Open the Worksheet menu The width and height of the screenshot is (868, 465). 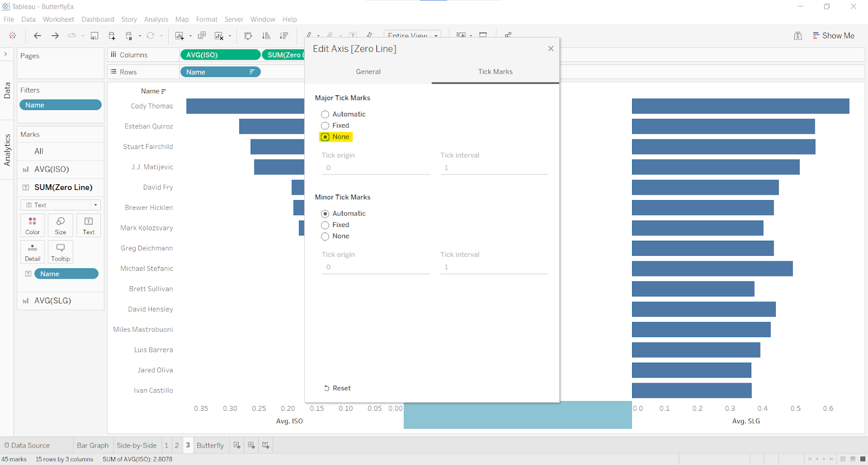tap(59, 19)
